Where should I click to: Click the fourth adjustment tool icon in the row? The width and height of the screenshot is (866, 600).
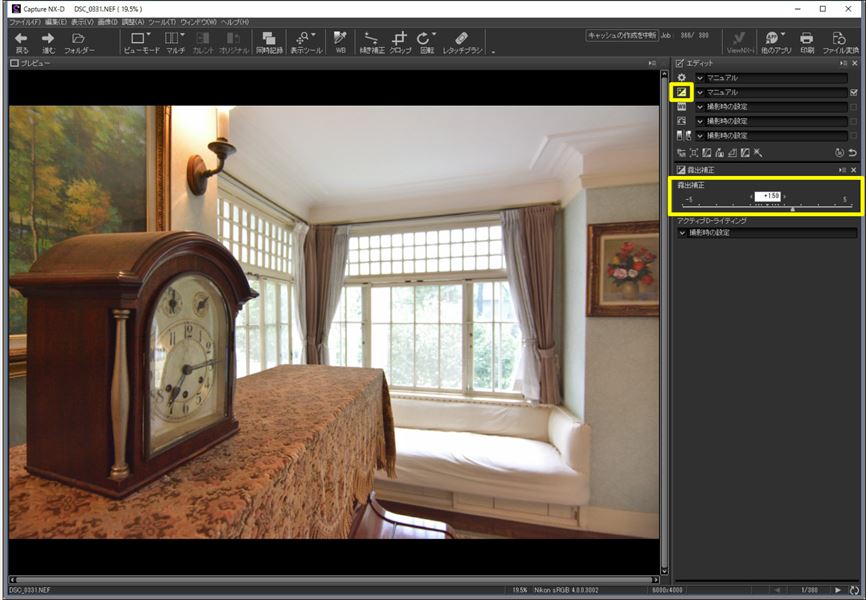720,153
